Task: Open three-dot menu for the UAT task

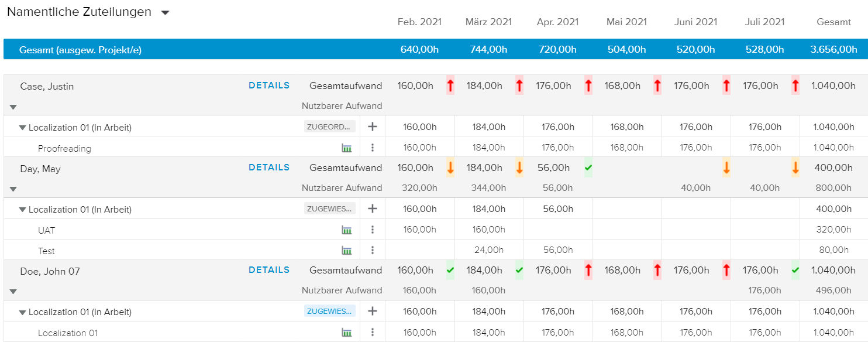Action: [373, 230]
